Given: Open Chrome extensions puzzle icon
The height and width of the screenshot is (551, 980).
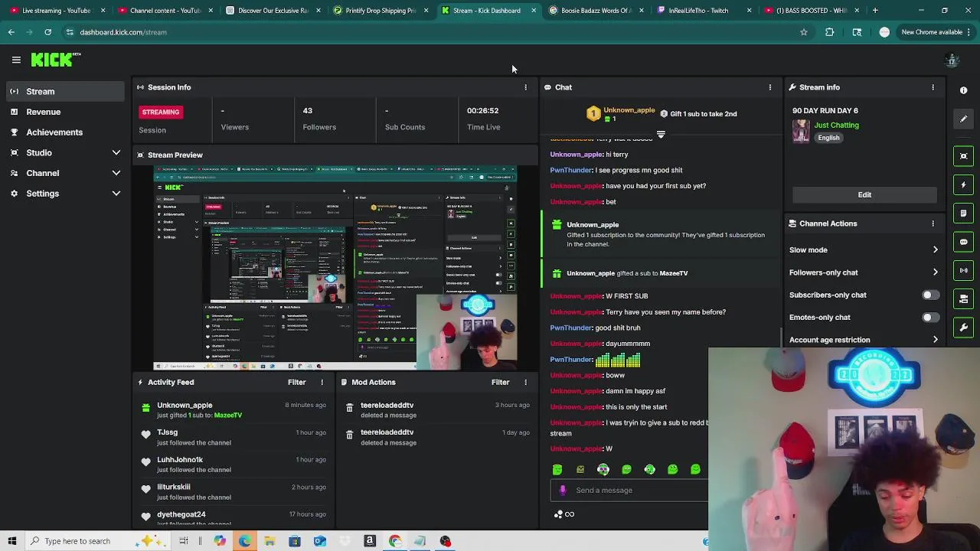Looking at the screenshot, I should [x=829, y=32].
